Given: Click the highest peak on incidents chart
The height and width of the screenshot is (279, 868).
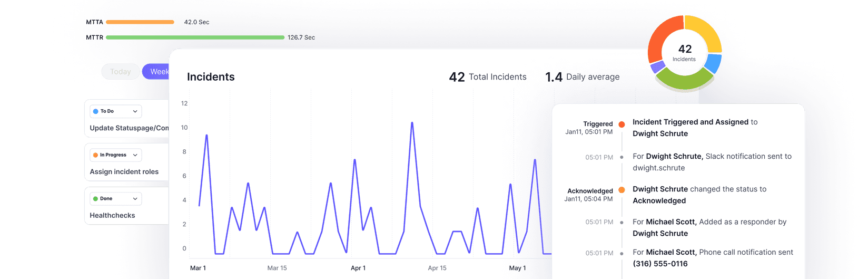Looking at the screenshot, I should [x=412, y=123].
